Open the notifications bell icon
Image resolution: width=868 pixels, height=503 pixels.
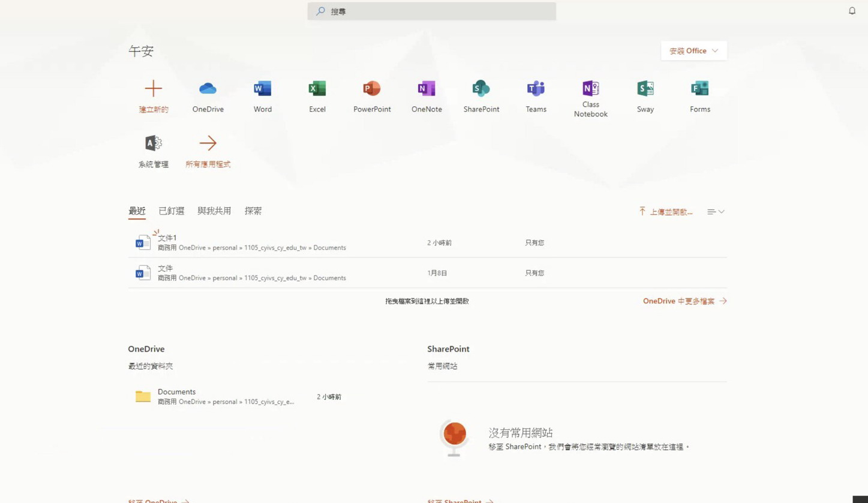852,11
